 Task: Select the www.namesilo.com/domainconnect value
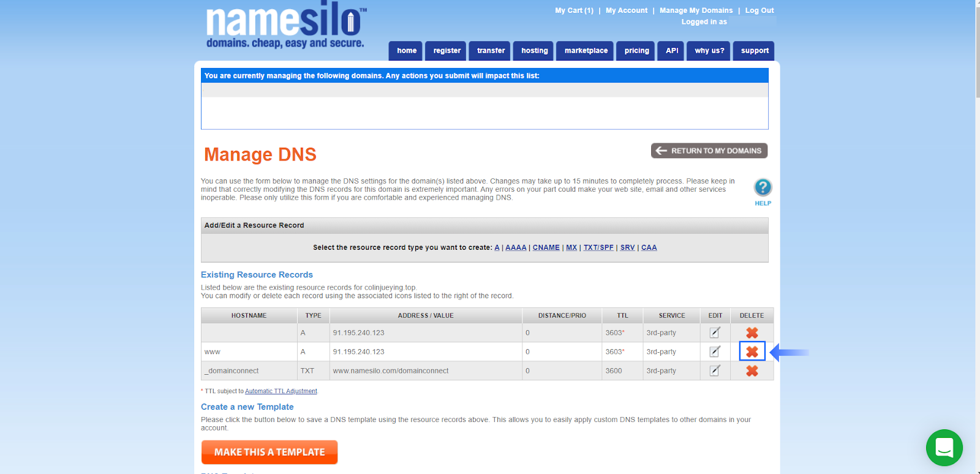391,371
